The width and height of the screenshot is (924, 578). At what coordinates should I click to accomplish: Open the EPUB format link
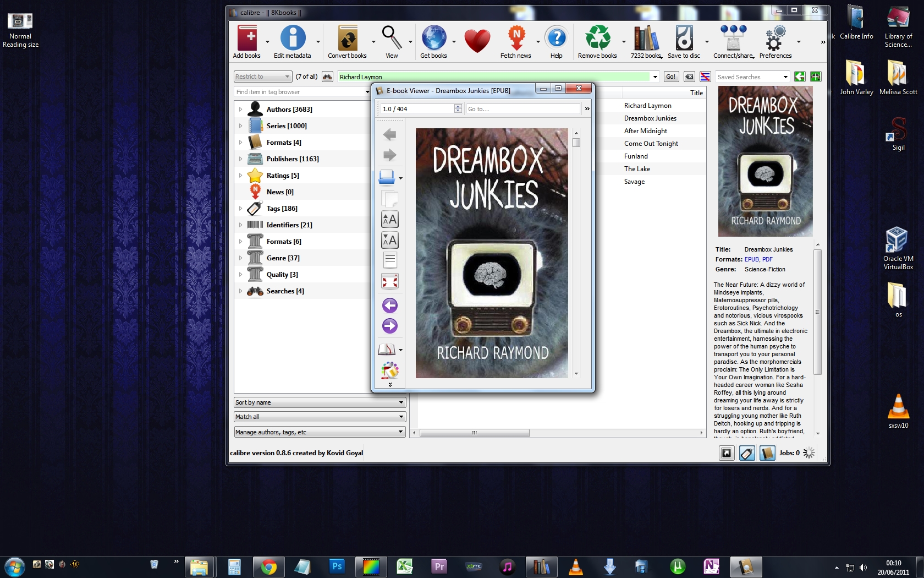tap(751, 259)
